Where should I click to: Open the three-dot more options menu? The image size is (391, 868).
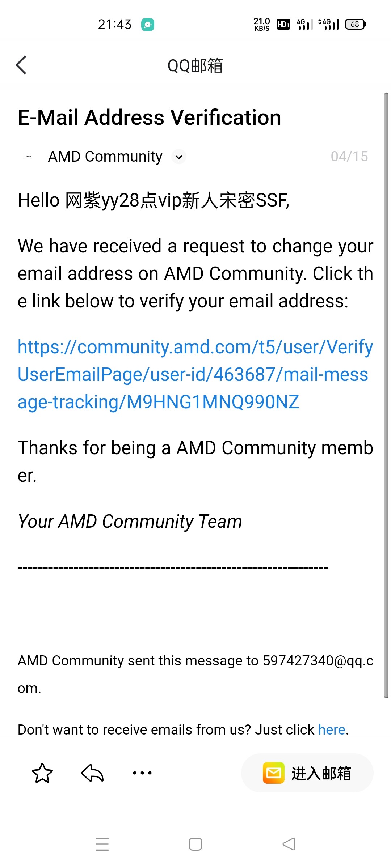[142, 773]
